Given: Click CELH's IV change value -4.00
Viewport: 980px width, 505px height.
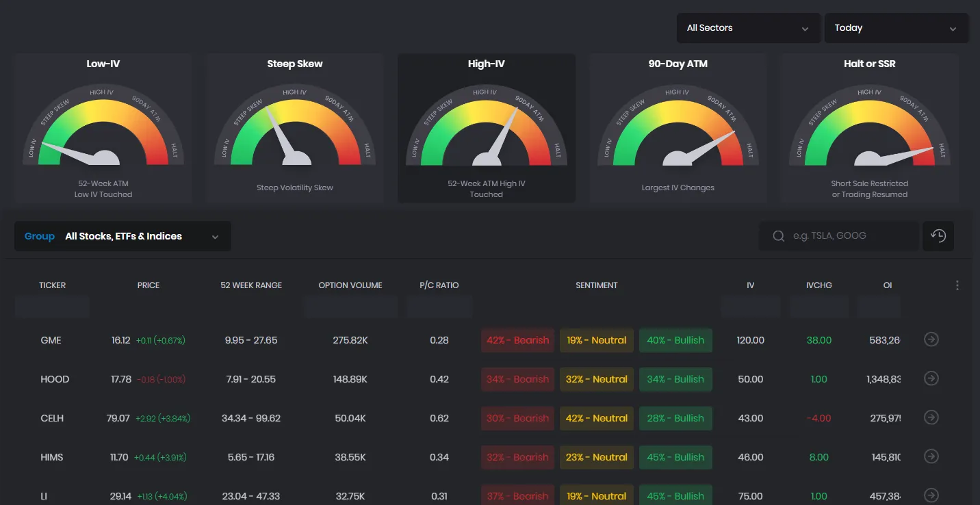Looking at the screenshot, I should (x=819, y=418).
